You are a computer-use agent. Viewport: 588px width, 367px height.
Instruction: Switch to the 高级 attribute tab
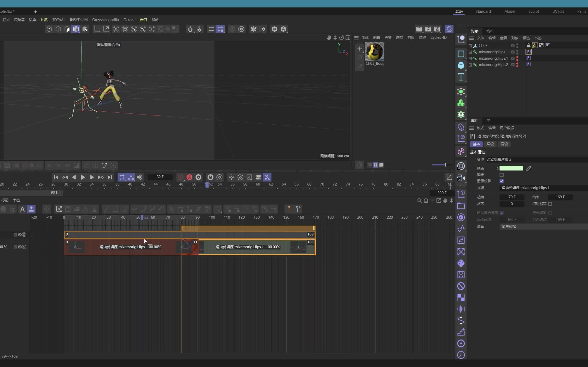click(504, 144)
